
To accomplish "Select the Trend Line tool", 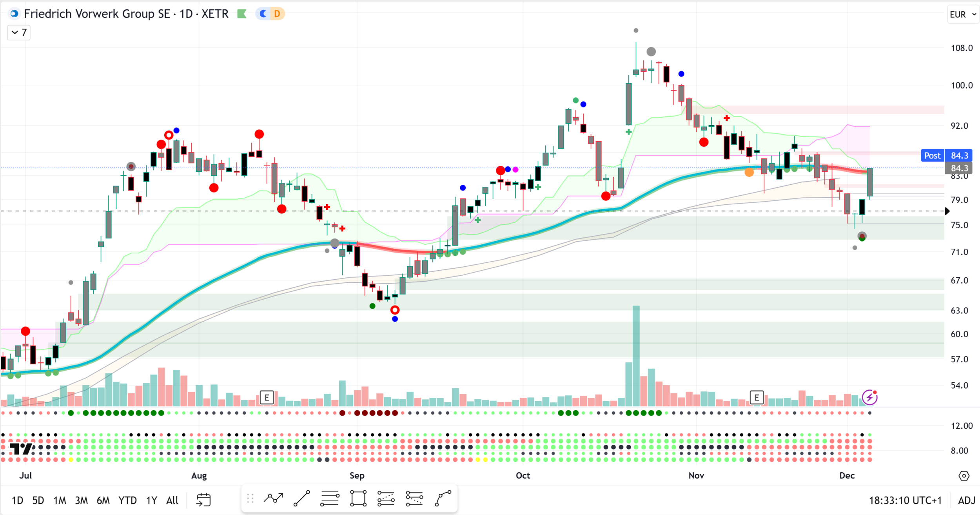I will coord(301,499).
